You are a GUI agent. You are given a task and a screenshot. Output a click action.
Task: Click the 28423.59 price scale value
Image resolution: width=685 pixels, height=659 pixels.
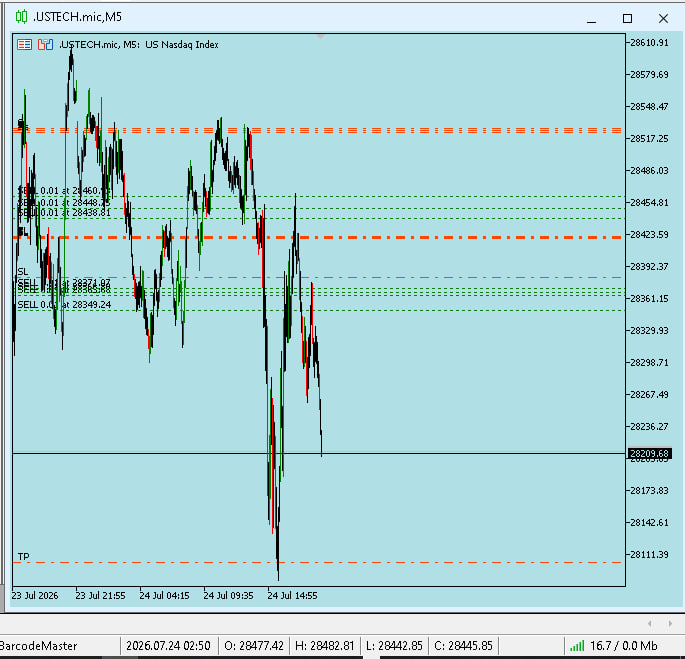point(649,235)
